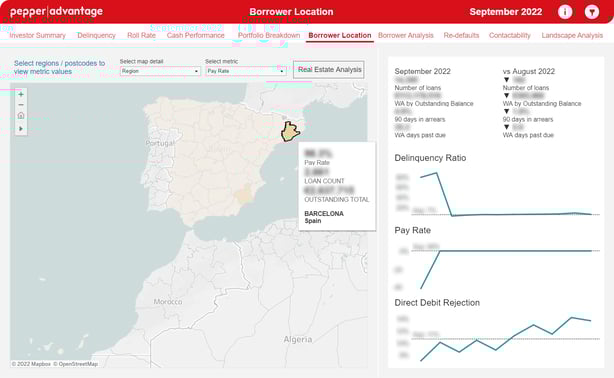Select the Borrower Analysis tab
The image size is (614, 378).
pos(406,35)
